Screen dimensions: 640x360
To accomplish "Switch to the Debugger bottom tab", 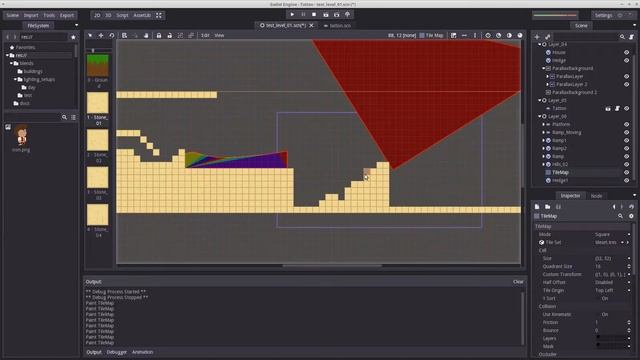I will [117, 352].
